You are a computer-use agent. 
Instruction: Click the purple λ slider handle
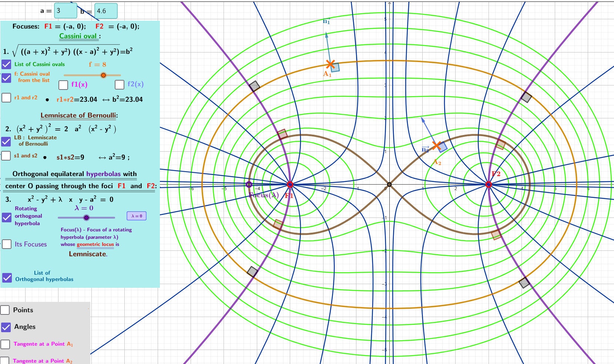click(x=86, y=218)
